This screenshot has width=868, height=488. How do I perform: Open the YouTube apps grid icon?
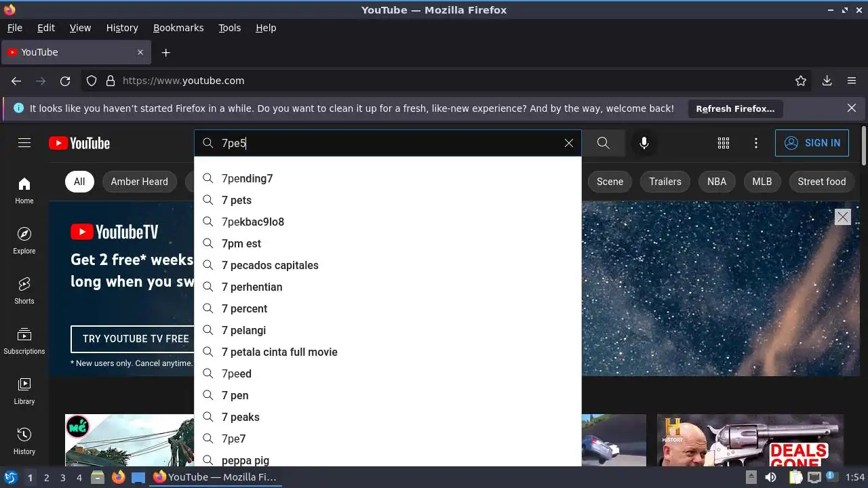724,143
